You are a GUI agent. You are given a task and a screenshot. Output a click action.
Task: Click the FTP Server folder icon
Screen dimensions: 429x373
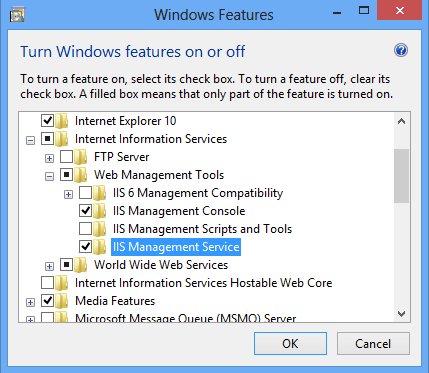tap(81, 157)
